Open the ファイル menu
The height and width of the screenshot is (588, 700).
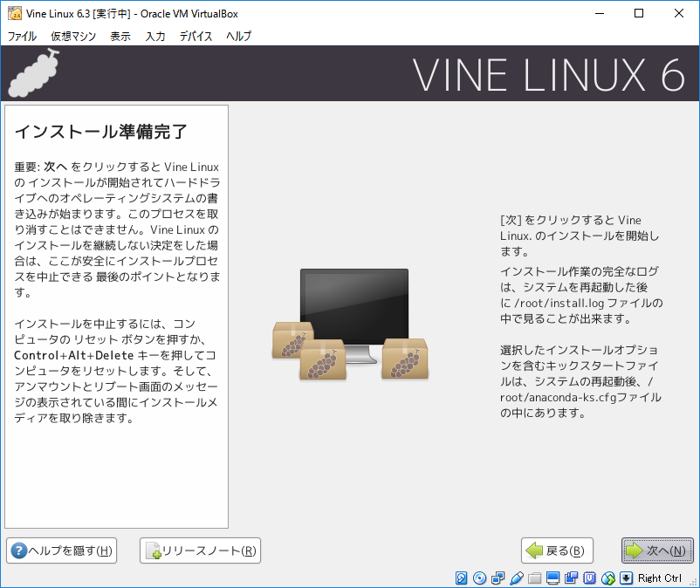[x=22, y=37]
